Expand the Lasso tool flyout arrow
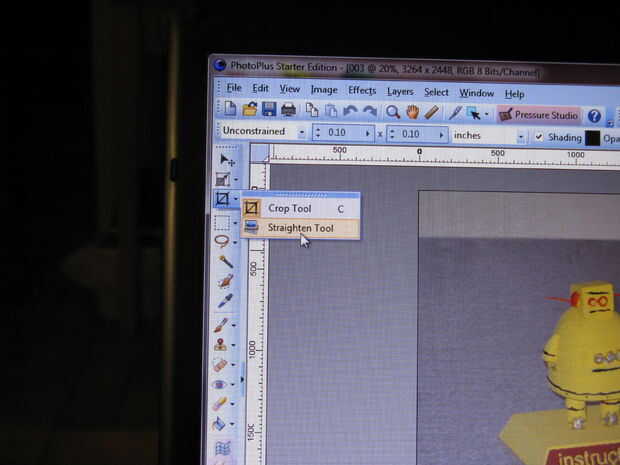The width and height of the screenshot is (620, 465). pyautogui.click(x=235, y=242)
